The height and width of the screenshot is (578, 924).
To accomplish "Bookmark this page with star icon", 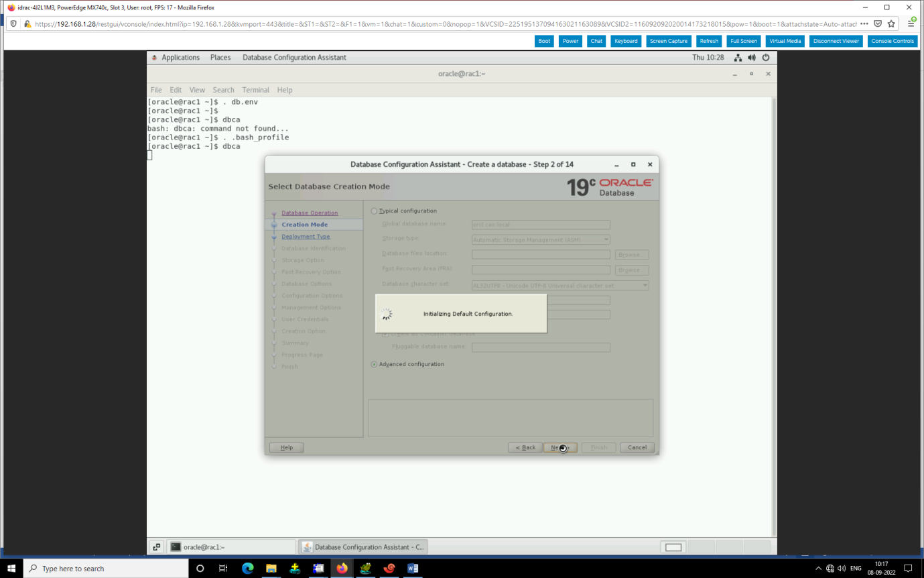I will (891, 23).
